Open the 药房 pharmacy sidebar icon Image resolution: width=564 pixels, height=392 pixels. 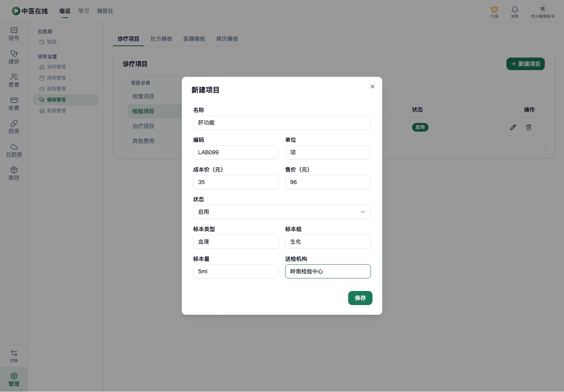(x=14, y=127)
